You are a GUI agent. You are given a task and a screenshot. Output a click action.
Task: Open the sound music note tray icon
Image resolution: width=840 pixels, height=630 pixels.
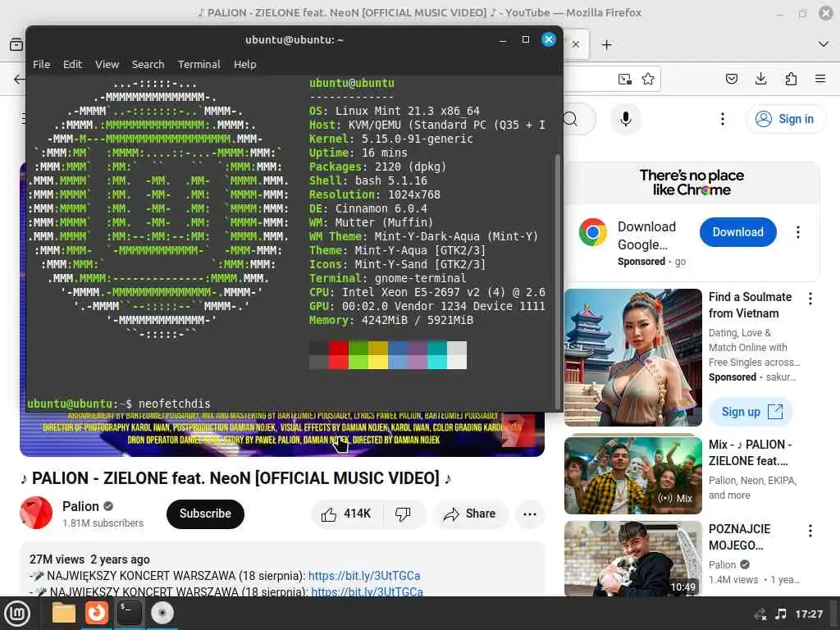(x=781, y=614)
